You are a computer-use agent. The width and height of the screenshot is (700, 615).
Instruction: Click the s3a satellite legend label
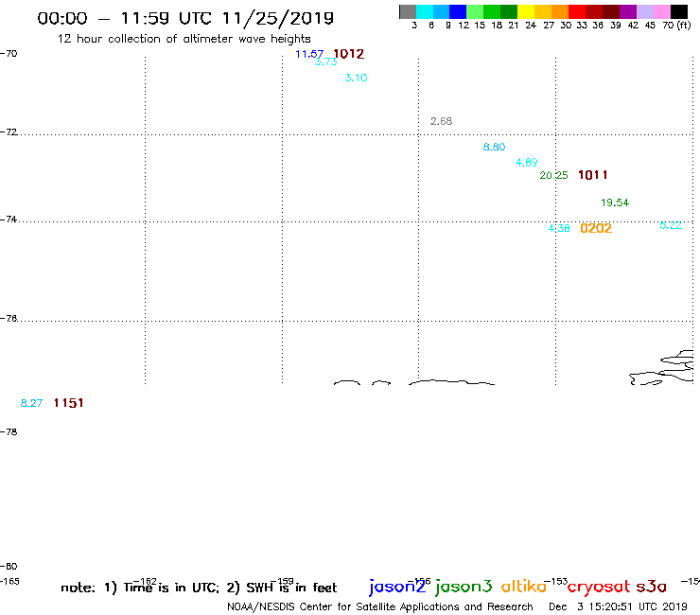coord(651,587)
